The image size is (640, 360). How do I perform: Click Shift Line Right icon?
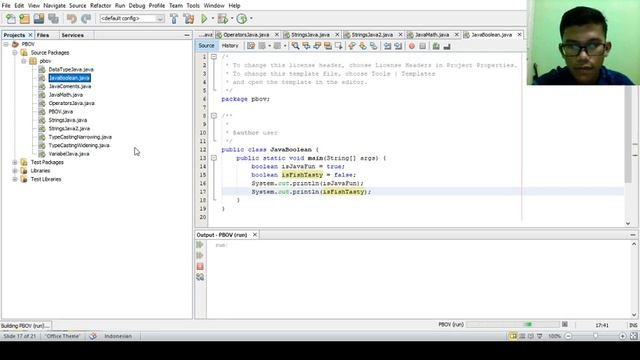pos(398,46)
